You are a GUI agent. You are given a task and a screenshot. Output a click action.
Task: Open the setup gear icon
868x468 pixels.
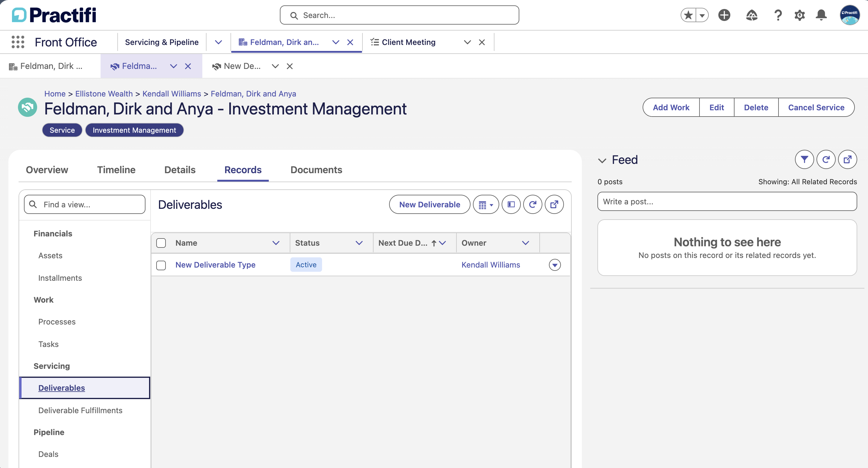click(x=799, y=15)
